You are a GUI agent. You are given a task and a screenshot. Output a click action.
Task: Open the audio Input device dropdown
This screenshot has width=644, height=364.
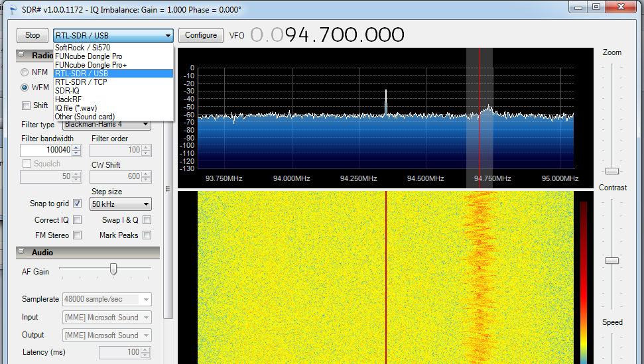pyautogui.click(x=107, y=318)
